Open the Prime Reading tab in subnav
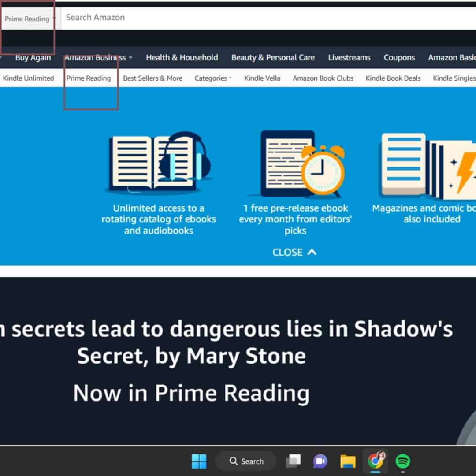Viewport: 476px width, 476px height. (x=89, y=78)
